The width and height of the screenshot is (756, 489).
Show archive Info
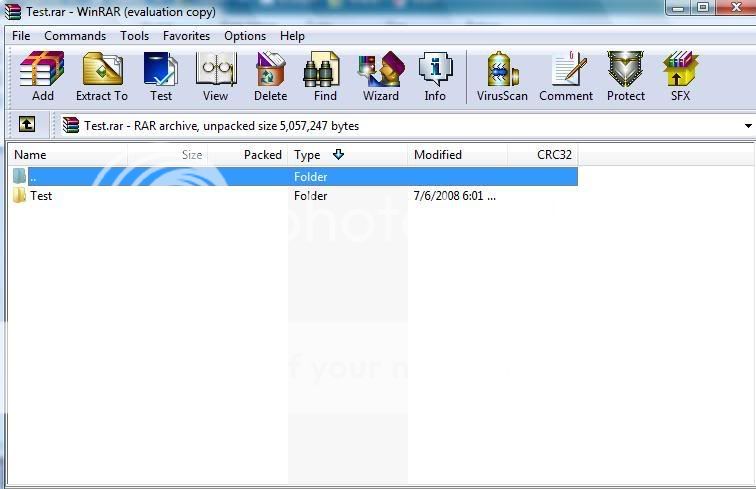point(435,69)
